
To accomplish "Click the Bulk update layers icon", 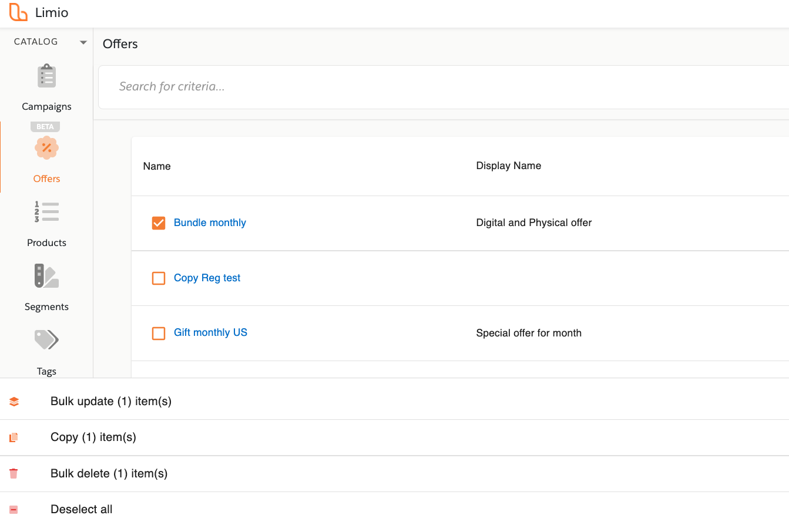I will tap(14, 402).
